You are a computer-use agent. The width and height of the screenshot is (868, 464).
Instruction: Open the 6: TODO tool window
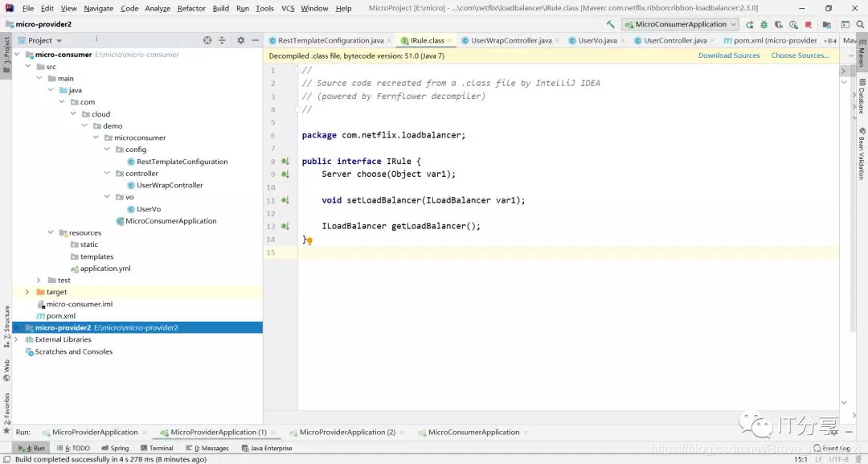click(74, 448)
